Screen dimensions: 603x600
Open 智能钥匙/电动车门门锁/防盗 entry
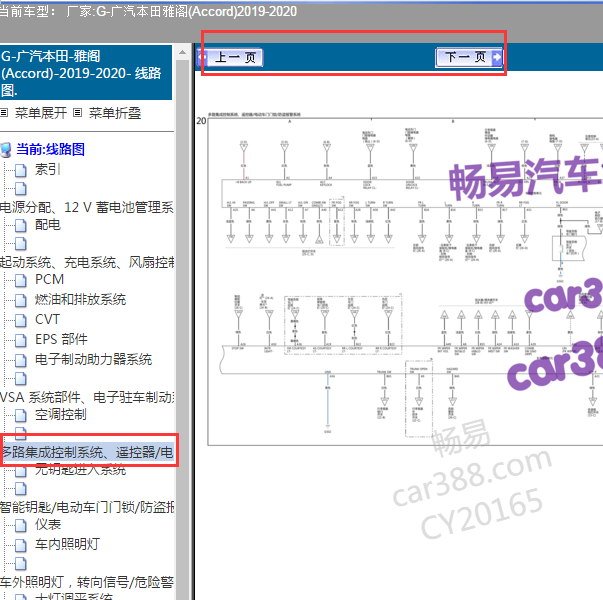87,507
